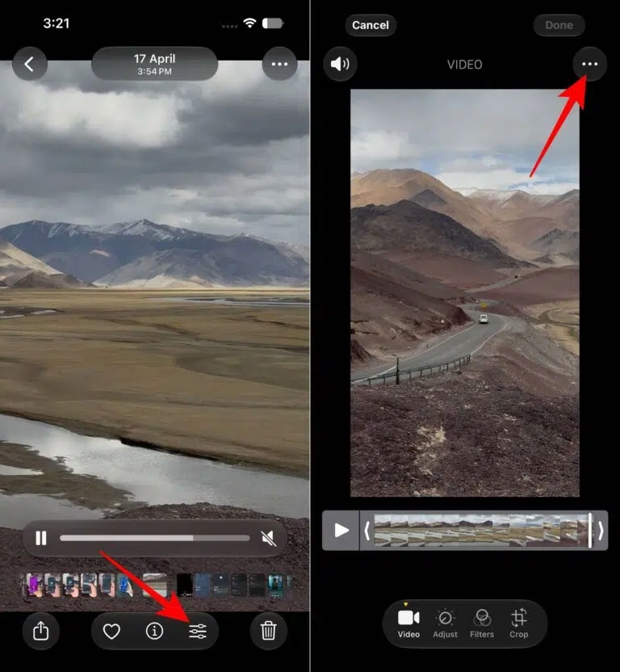This screenshot has width=620, height=672.
Task: Grab the left trim handle on timeline
Action: pos(367,531)
